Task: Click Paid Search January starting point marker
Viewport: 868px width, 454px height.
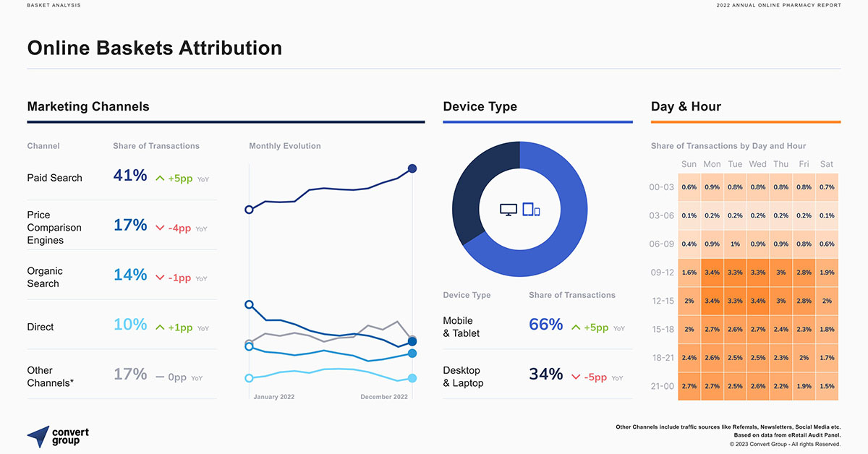Action: point(250,210)
